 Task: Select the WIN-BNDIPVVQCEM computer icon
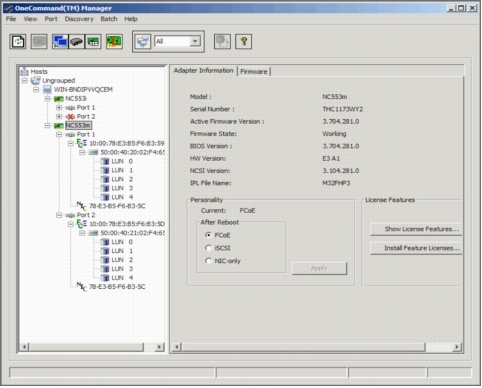(47, 89)
